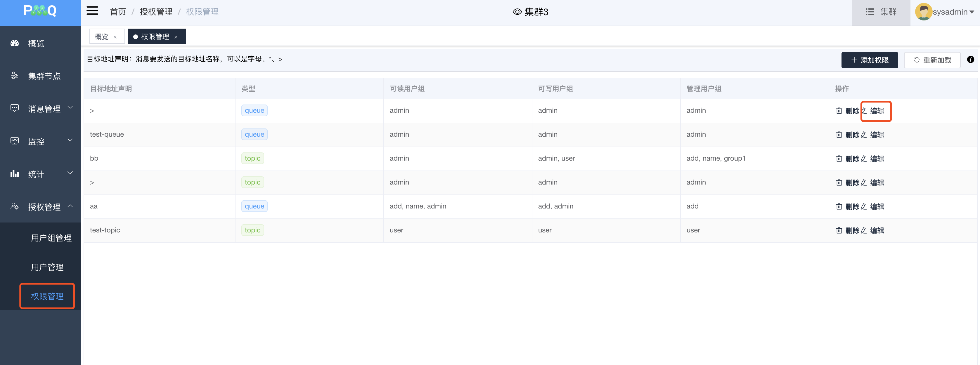Click pencil edit icon for bb row
Viewport: 980px width, 365px height.
coord(864,159)
